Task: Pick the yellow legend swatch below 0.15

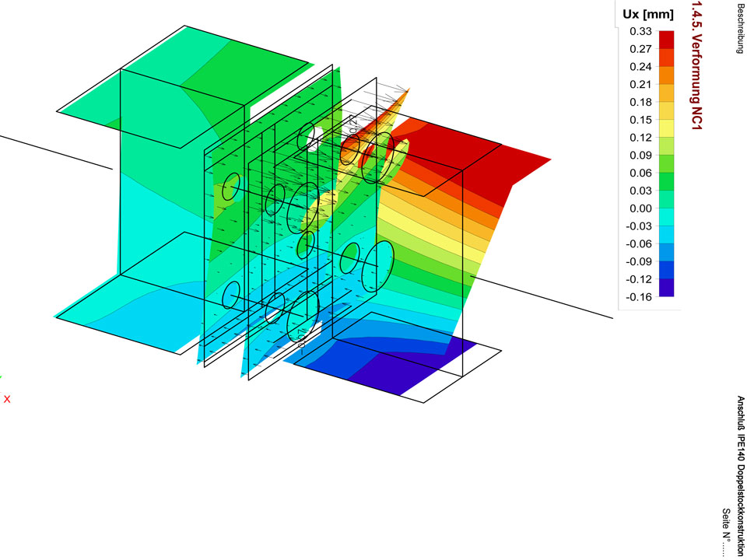Action: pos(666,128)
